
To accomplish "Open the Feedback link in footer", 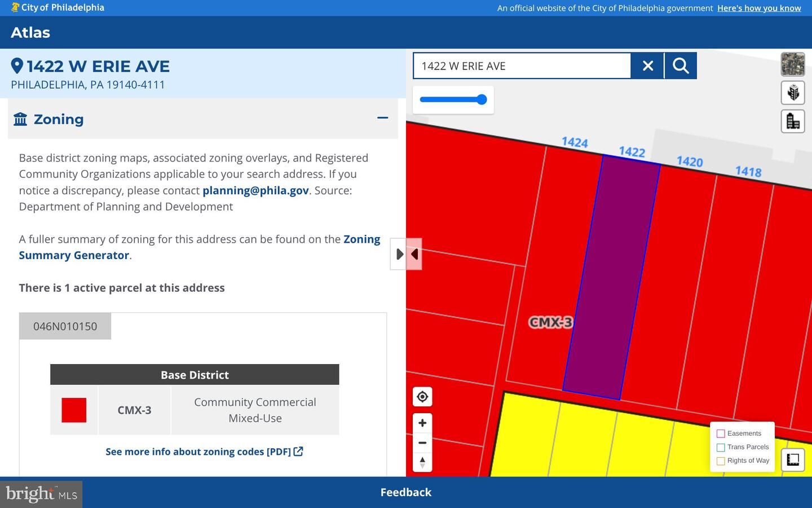I will click(406, 492).
